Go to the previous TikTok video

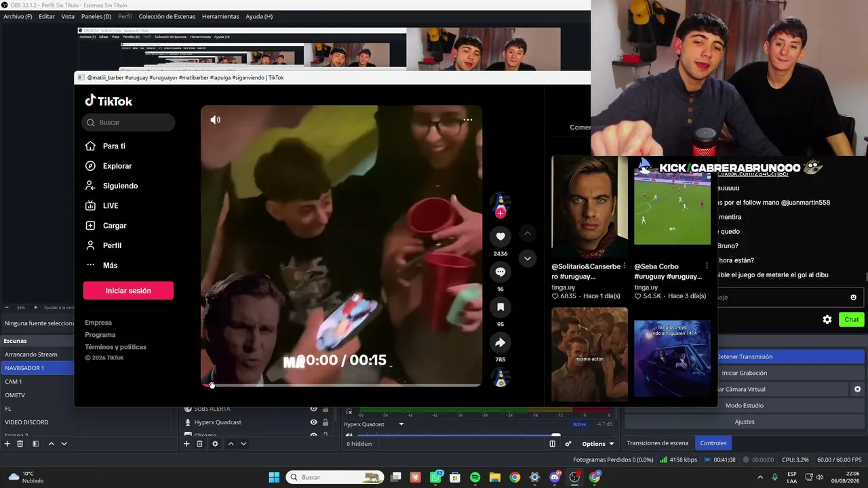click(527, 234)
